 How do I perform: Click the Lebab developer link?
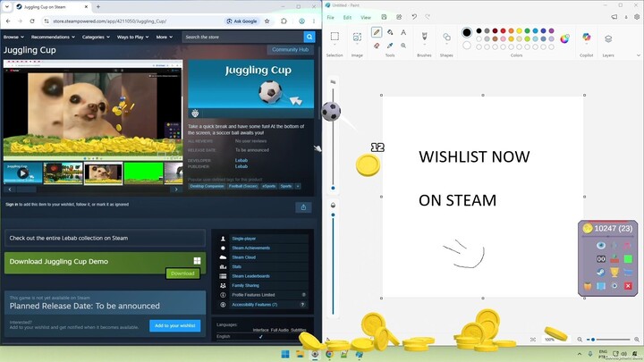241,161
